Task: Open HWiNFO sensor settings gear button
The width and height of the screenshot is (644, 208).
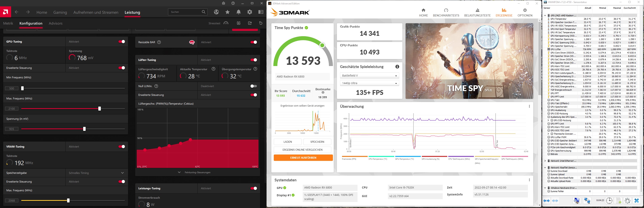Action: coord(627,201)
